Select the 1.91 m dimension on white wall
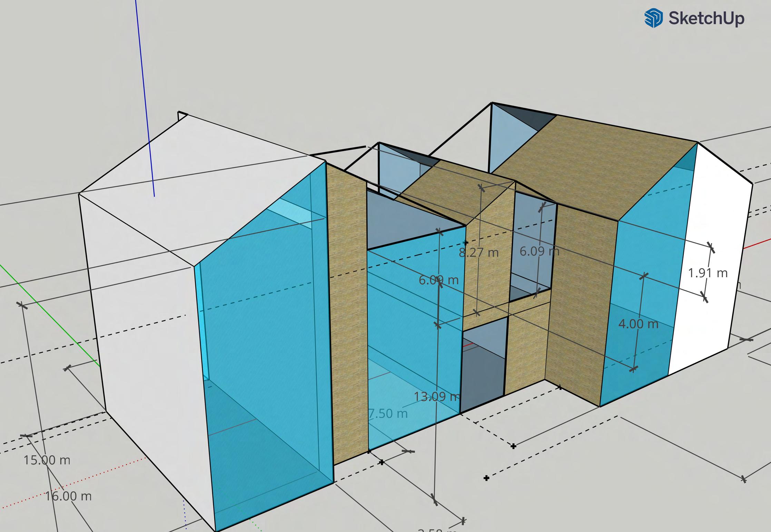This screenshot has height=532, width=771. click(708, 273)
